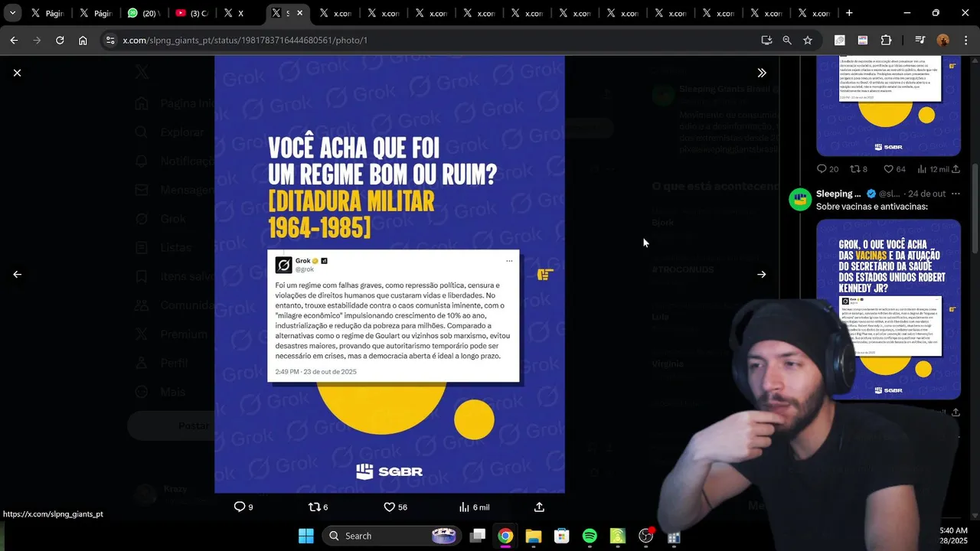The width and height of the screenshot is (980, 551).
Task: Open the Chrome three-dot menu
Action: (965, 40)
